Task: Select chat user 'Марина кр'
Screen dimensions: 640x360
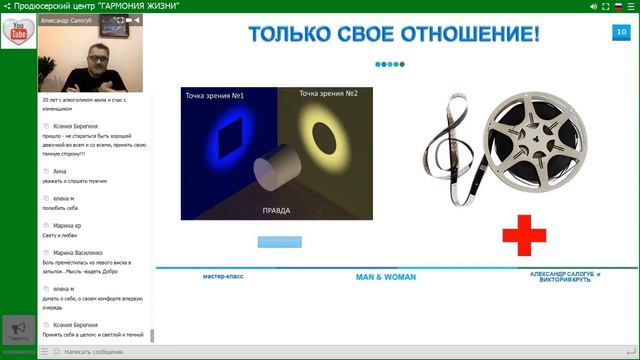Action: tap(67, 226)
